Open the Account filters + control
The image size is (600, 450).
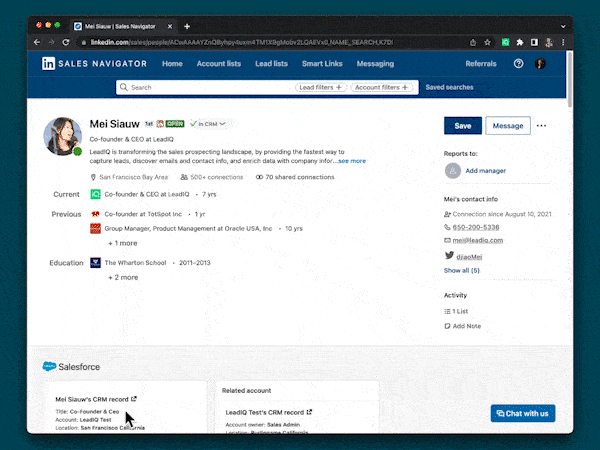pos(382,87)
